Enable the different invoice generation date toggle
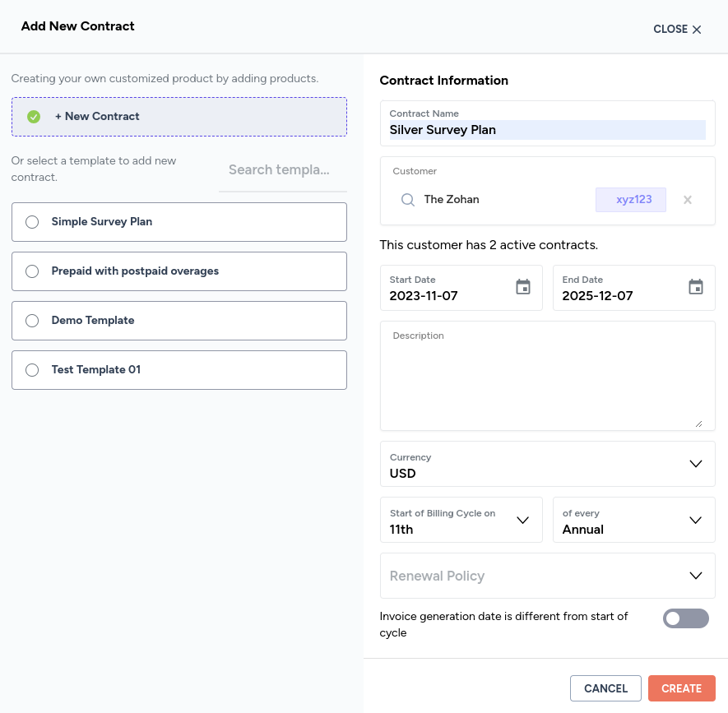The image size is (728, 713). pos(685,618)
